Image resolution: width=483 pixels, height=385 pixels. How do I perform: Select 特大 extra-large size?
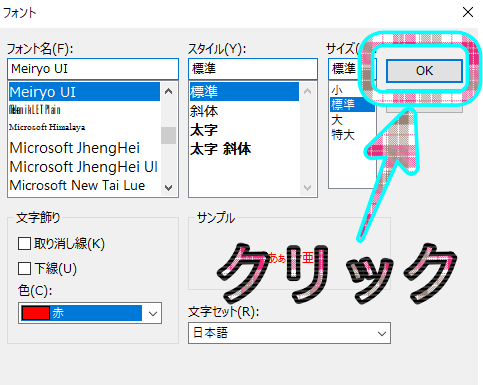343,135
